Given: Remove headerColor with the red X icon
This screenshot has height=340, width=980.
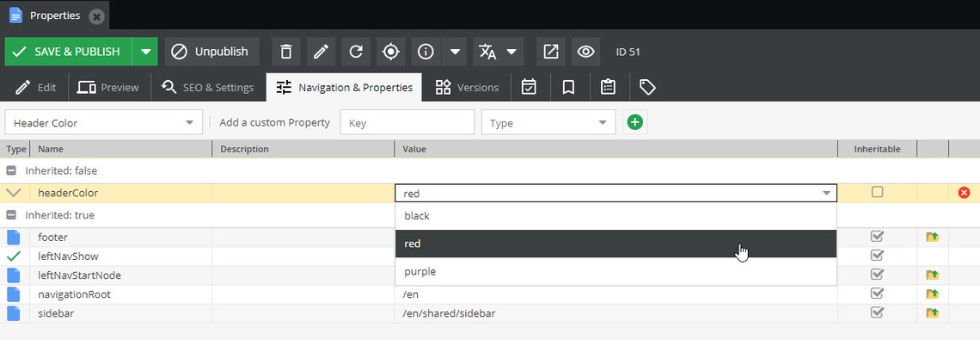Looking at the screenshot, I should point(964,193).
